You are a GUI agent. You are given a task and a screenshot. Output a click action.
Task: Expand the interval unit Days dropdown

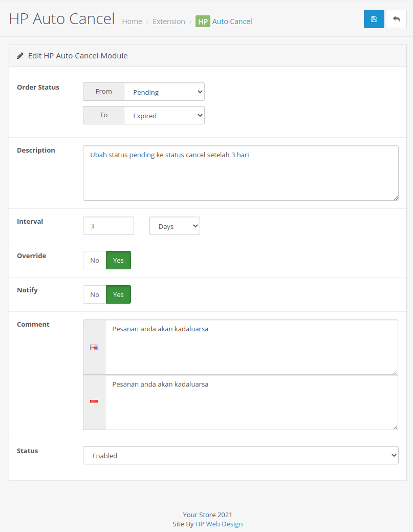[x=175, y=226]
